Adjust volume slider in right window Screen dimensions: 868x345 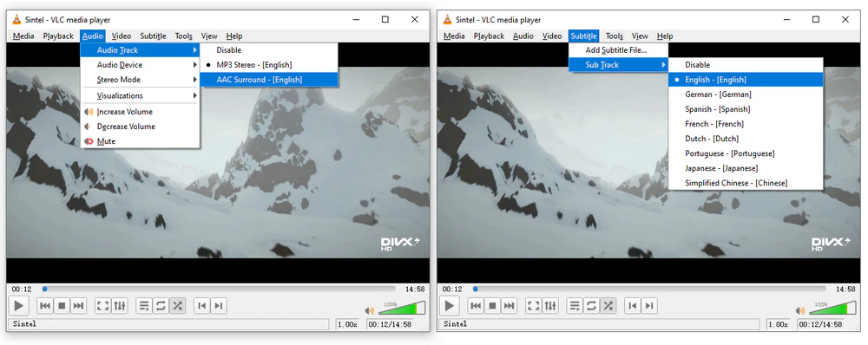pyautogui.click(x=832, y=308)
